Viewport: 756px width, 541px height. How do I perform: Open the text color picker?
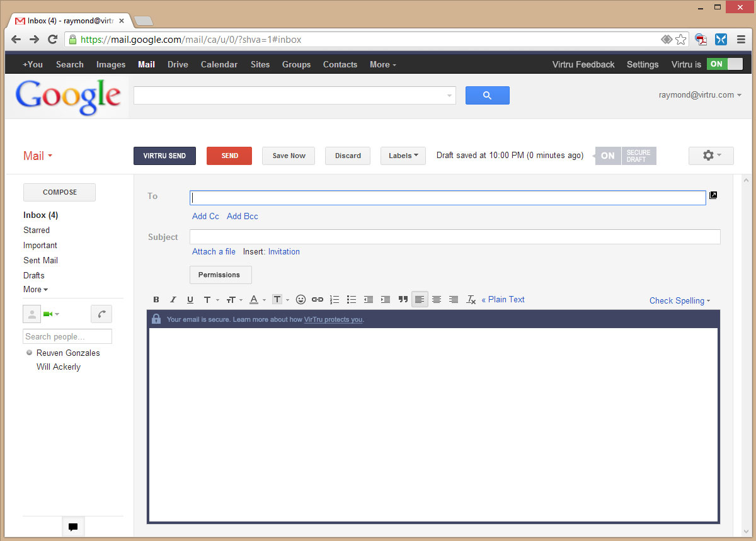coord(257,300)
